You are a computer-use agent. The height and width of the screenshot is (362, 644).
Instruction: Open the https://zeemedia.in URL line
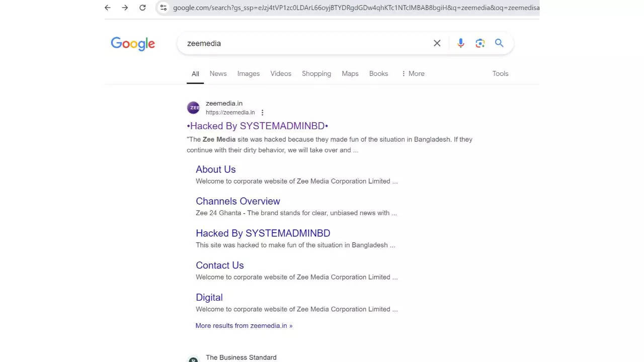(x=230, y=113)
